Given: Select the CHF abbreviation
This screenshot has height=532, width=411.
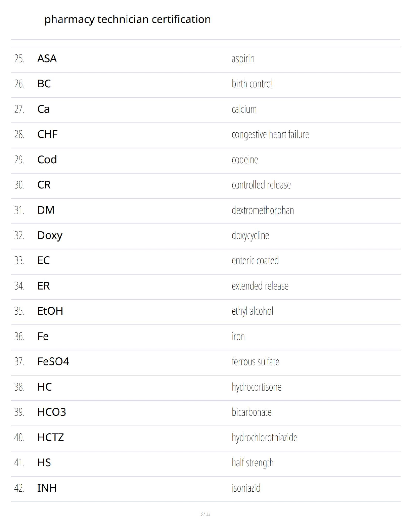Looking at the screenshot, I should coord(48,134).
